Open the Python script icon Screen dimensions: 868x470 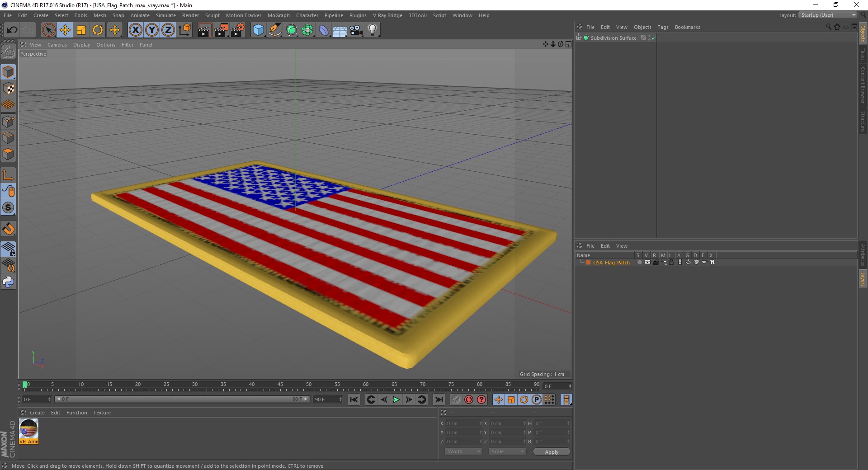click(x=8, y=282)
